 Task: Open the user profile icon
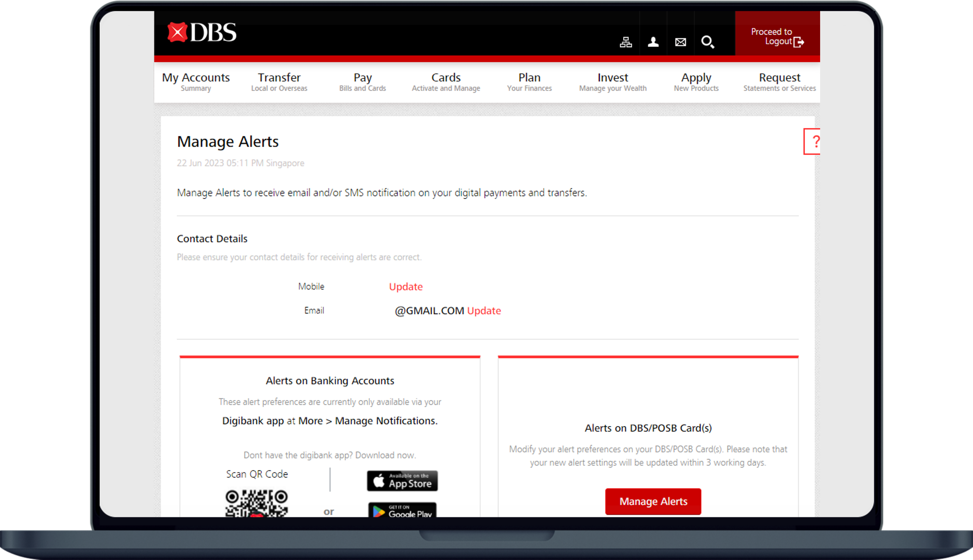tap(653, 42)
